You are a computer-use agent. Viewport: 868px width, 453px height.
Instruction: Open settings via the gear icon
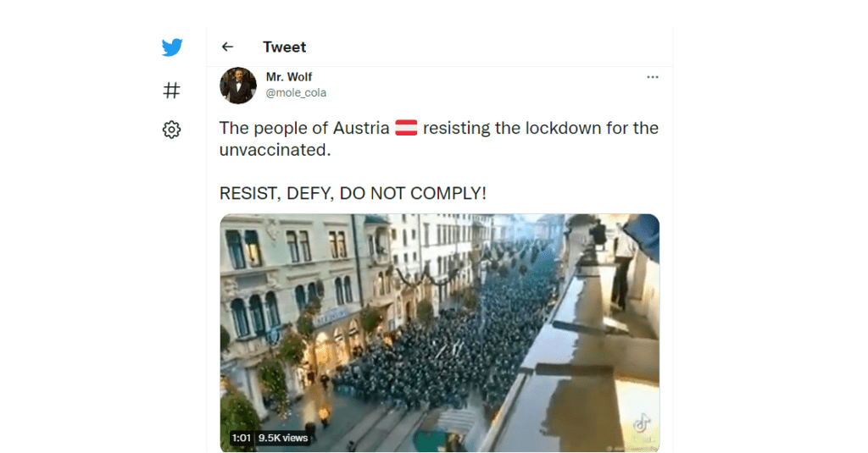(171, 130)
